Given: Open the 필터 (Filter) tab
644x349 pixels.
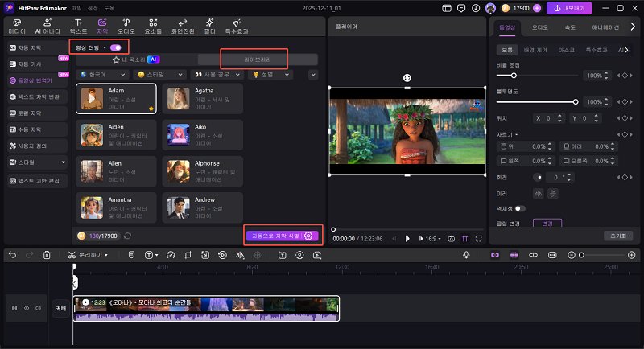Looking at the screenshot, I should pos(210,27).
